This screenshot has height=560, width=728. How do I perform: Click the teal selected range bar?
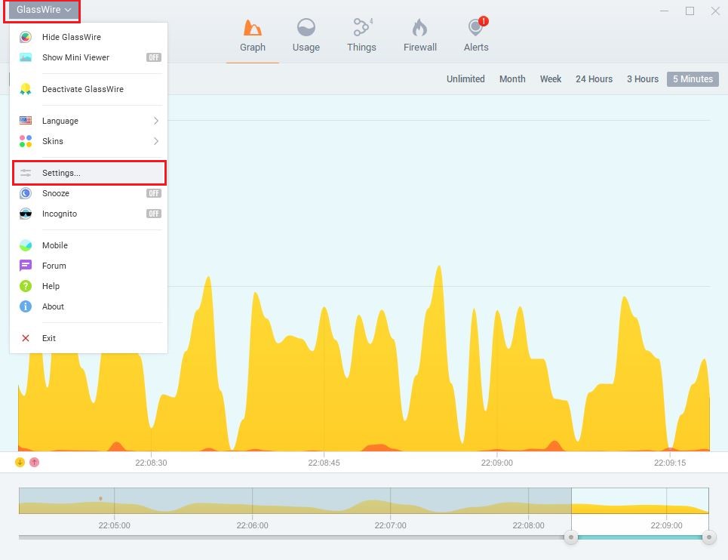640,537
